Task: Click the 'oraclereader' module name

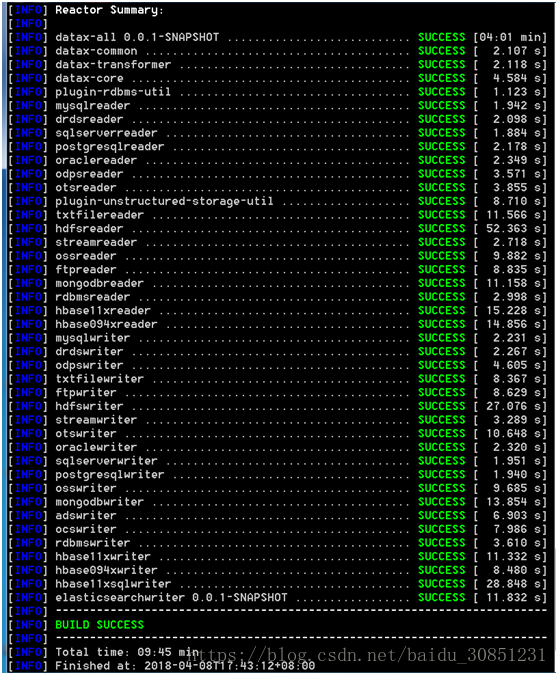Action: click(x=96, y=161)
